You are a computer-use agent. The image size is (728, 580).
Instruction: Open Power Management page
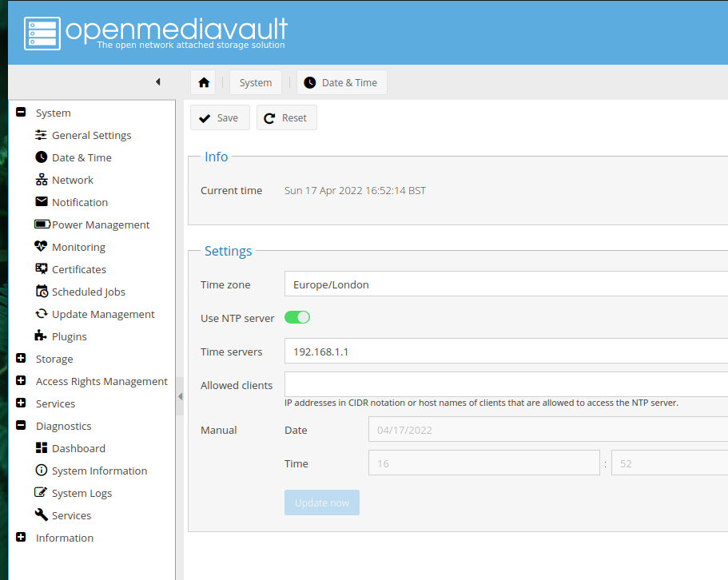point(101,224)
